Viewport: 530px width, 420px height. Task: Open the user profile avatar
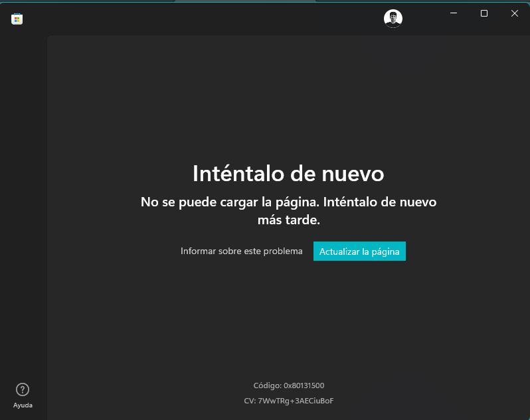coord(393,18)
